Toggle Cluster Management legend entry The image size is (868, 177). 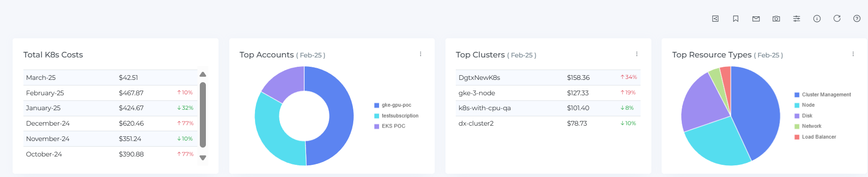[x=823, y=95]
